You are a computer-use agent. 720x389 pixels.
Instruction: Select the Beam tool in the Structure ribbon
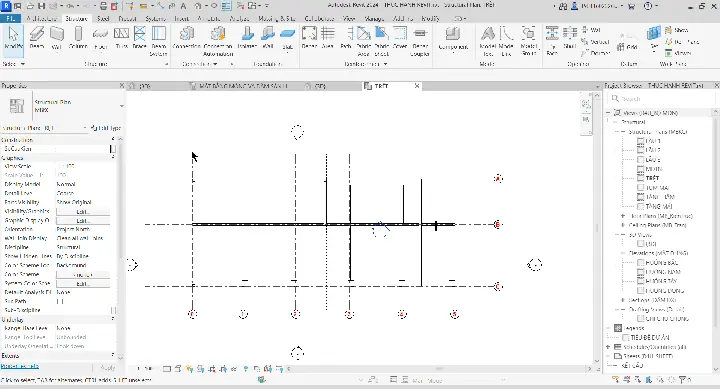pyautogui.click(x=37, y=38)
